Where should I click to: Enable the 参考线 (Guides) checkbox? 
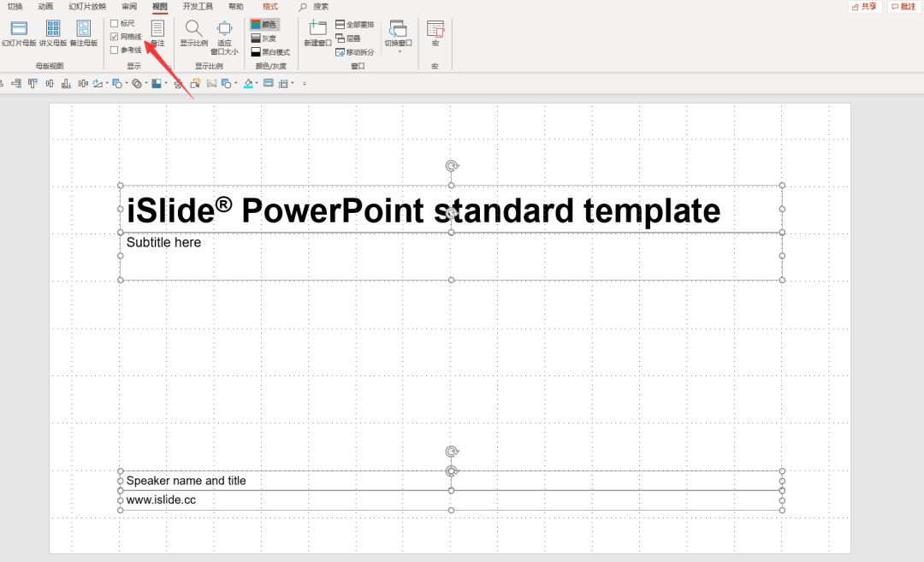point(115,50)
